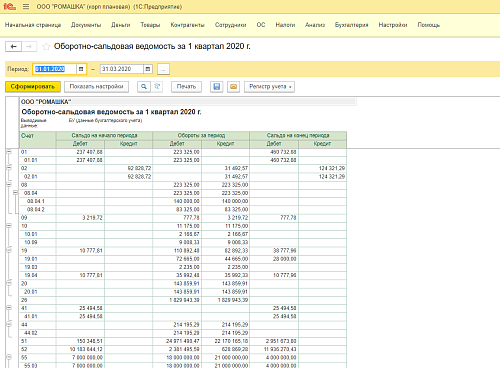This screenshot has height=368, width=500.
Task: Click the period start date field 01.01.2020
Action: [55, 69]
